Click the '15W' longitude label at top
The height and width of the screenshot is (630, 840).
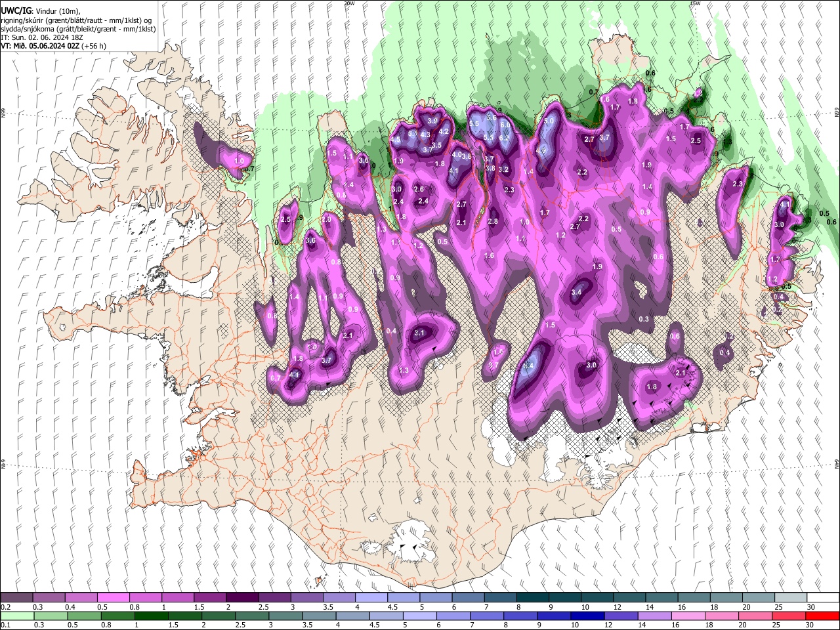click(695, 3)
